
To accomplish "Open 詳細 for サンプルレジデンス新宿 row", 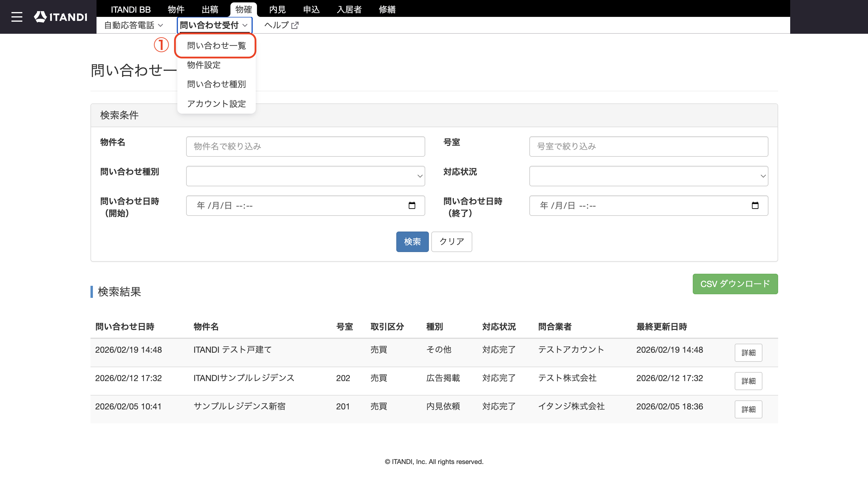I will [x=748, y=409].
